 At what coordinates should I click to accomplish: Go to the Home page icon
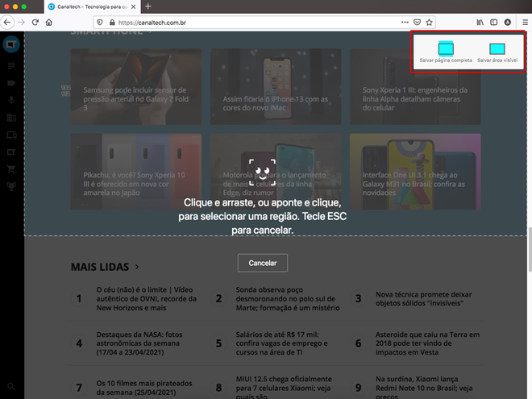49,23
